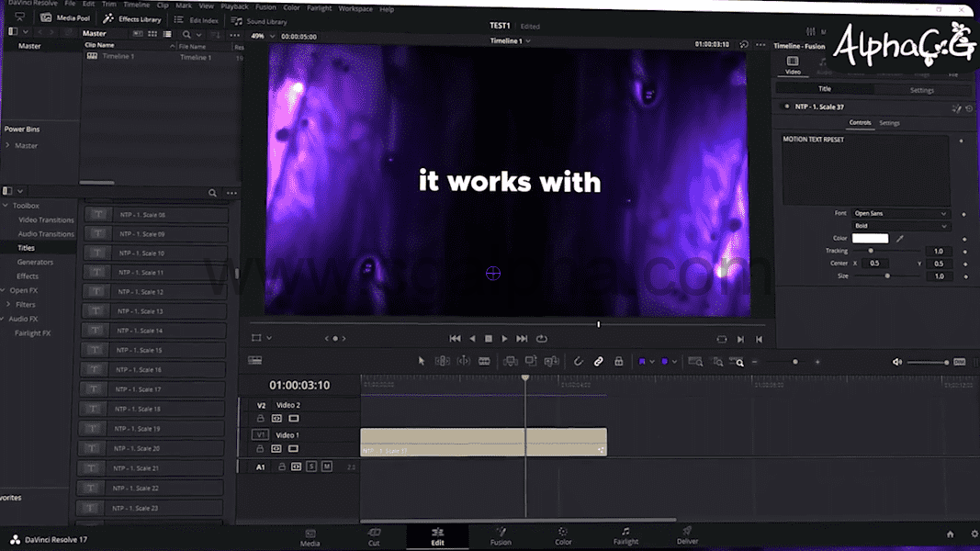
Task: Activate the Blade Edit tool
Action: pyautogui.click(x=484, y=362)
